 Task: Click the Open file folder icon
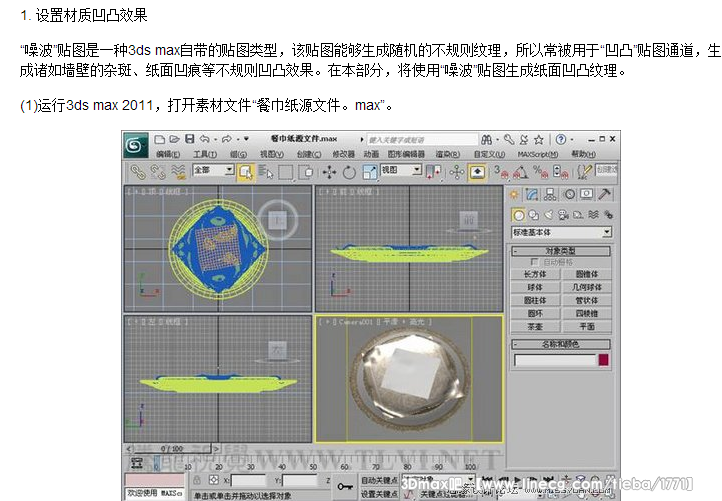pos(174,139)
